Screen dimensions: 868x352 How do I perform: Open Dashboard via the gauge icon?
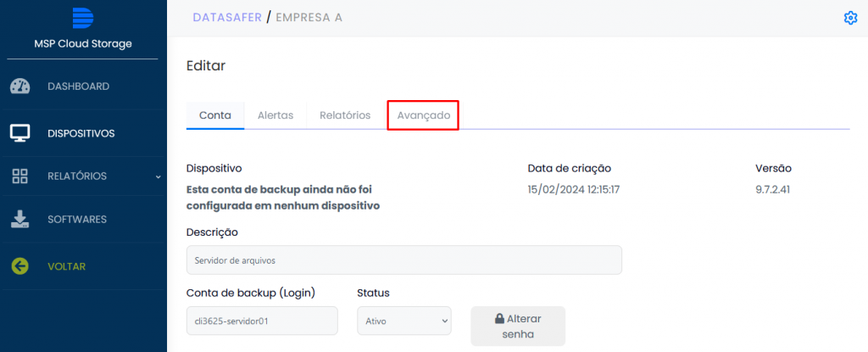coord(20,87)
